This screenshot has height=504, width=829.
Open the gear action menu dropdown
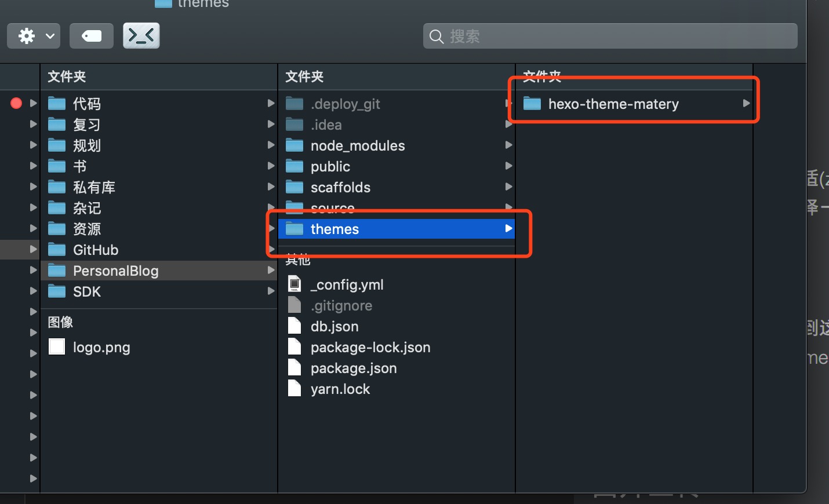click(x=34, y=36)
